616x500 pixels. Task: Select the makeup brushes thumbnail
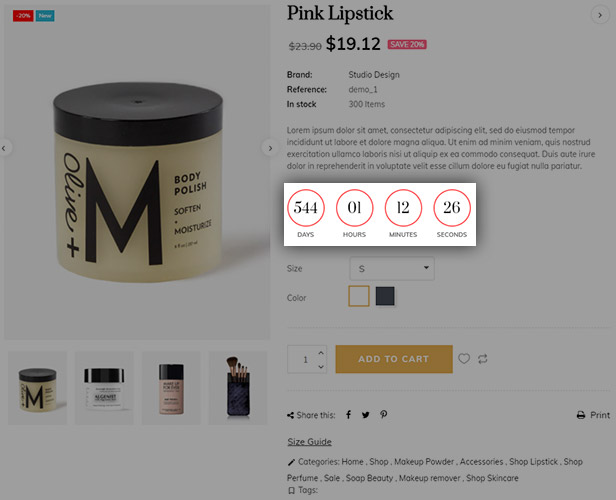(238, 388)
